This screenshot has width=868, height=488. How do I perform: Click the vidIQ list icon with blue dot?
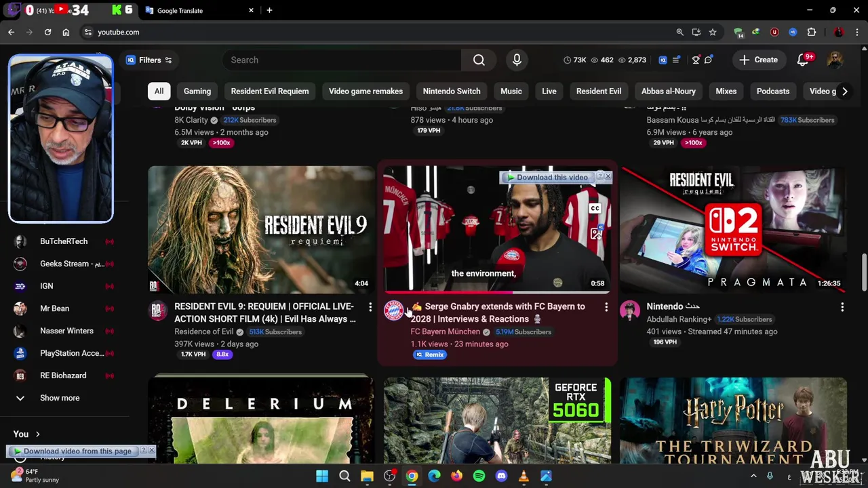[676, 60]
